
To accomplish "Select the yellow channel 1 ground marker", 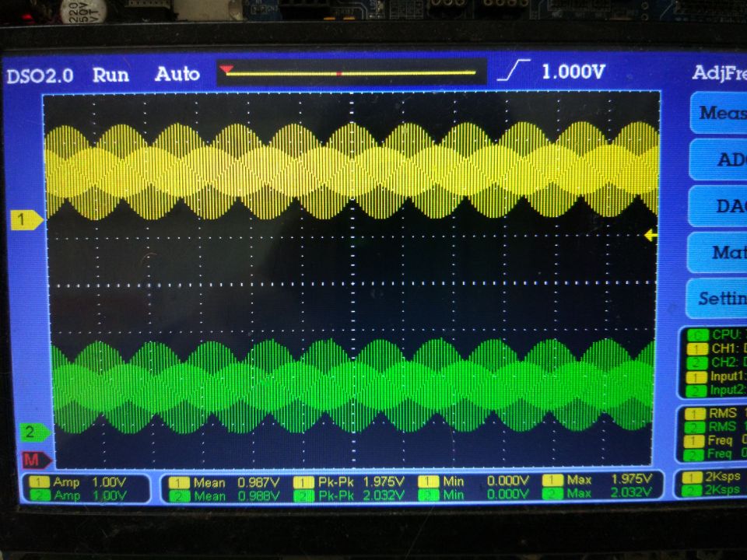I will (26, 220).
